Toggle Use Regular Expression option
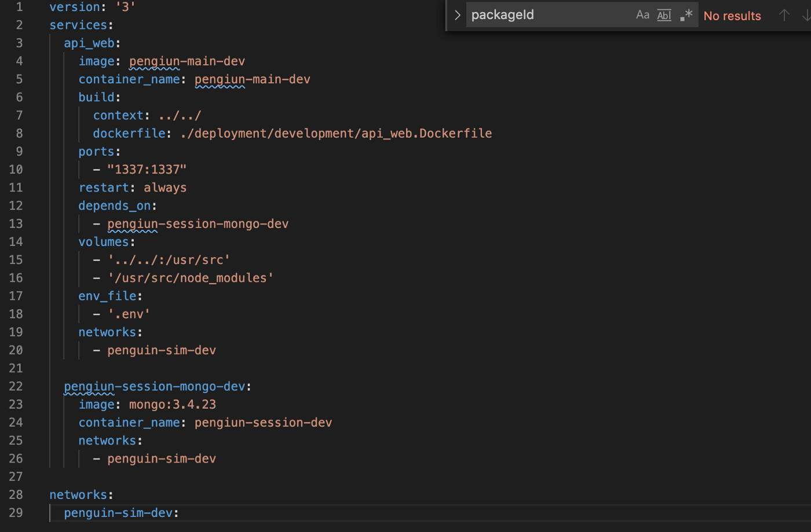Viewport: 811px width, 532px height. coord(686,15)
